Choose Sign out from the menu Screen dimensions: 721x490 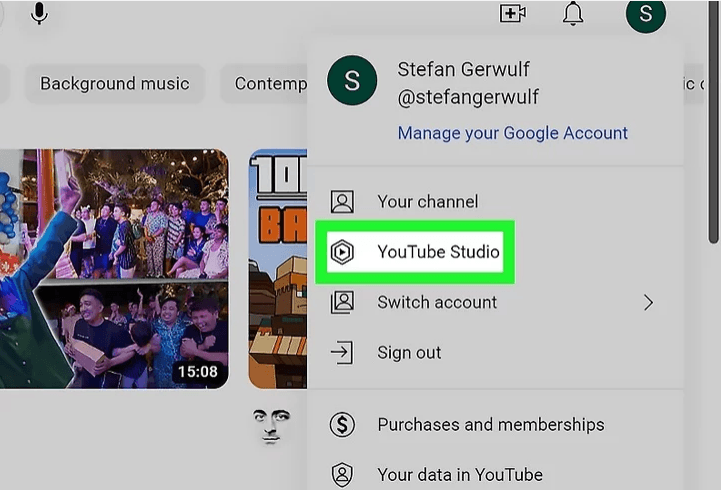click(496, 353)
